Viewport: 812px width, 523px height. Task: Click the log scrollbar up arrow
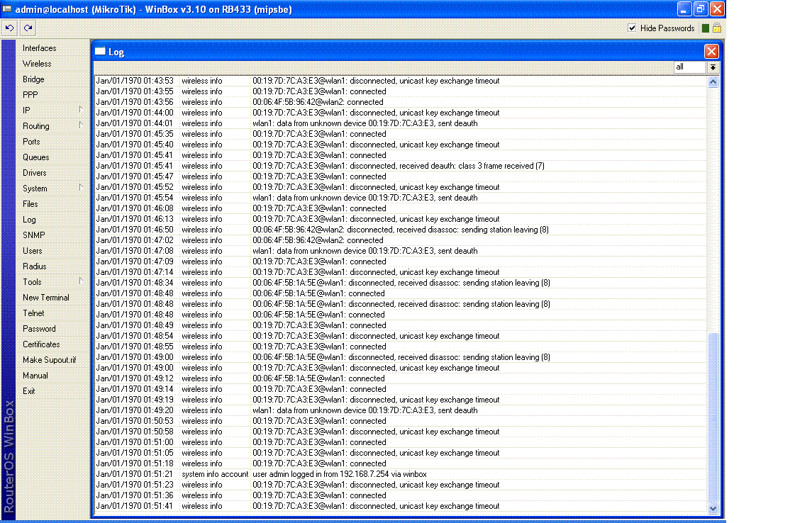point(713,81)
